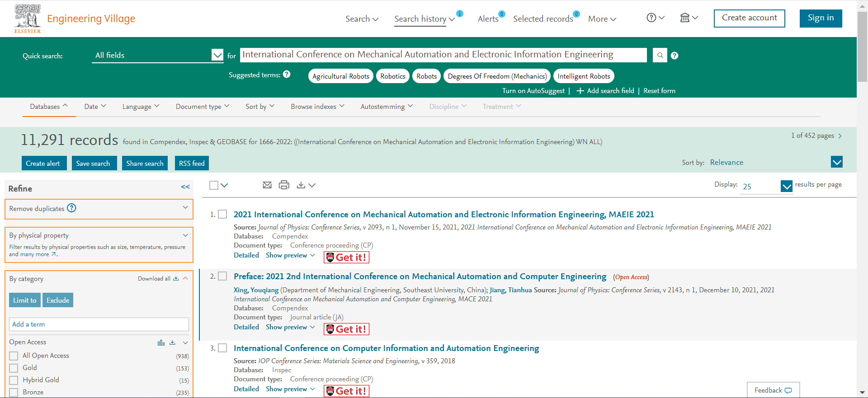Viewport: 868px width, 398px height.
Task: Expand Show preview for record 1
Action: pyautogui.click(x=290, y=255)
